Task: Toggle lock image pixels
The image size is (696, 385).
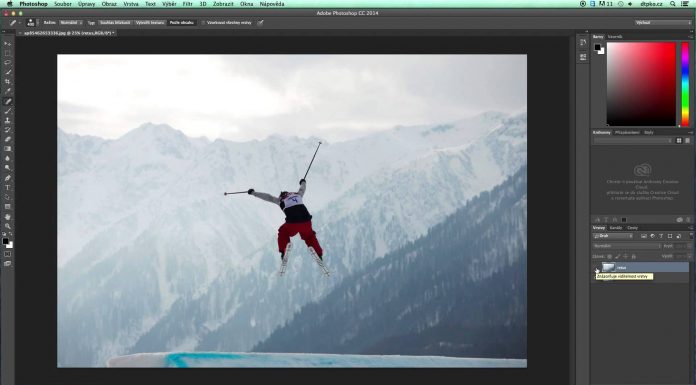Action: pyautogui.click(x=617, y=257)
